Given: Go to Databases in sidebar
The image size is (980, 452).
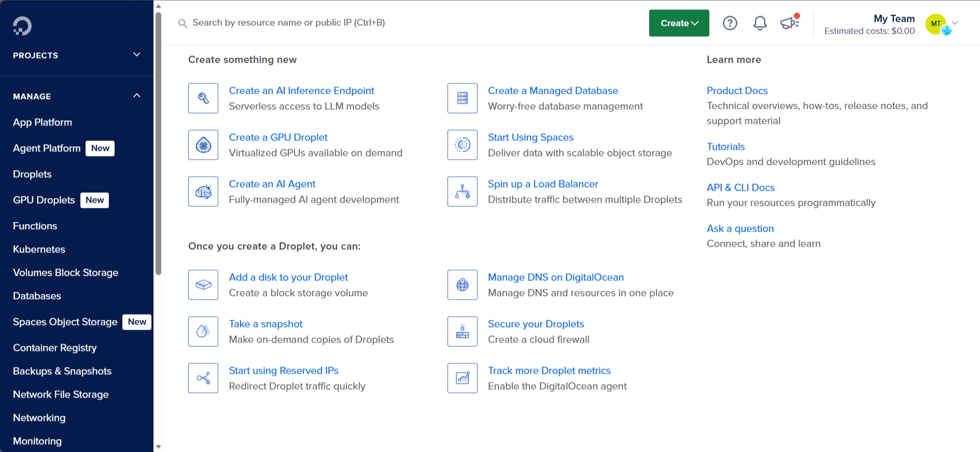Looking at the screenshot, I should pyautogui.click(x=37, y=296).
